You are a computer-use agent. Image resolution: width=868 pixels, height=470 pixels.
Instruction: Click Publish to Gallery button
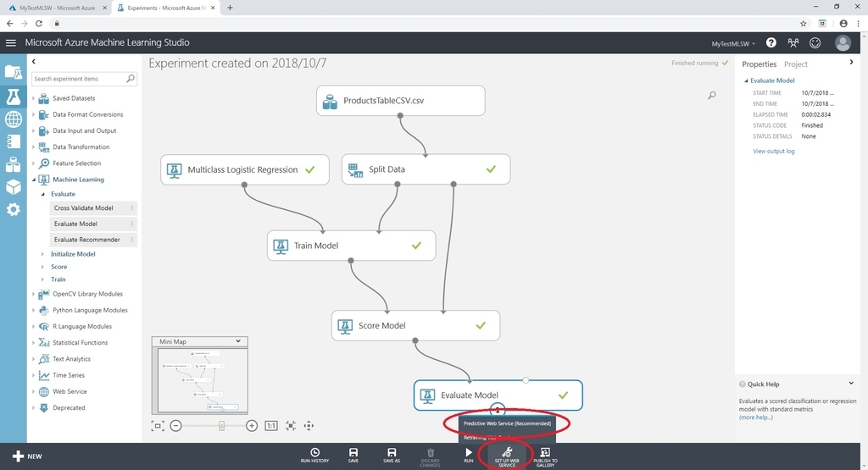pyautogui.click(x=545, y=456)
